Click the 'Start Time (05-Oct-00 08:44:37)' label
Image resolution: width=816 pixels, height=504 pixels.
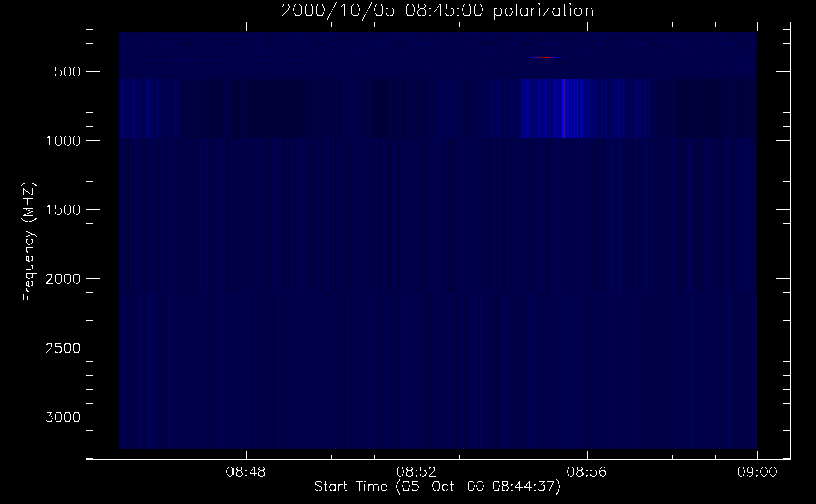pyautogui.click(x=437, y=487)
